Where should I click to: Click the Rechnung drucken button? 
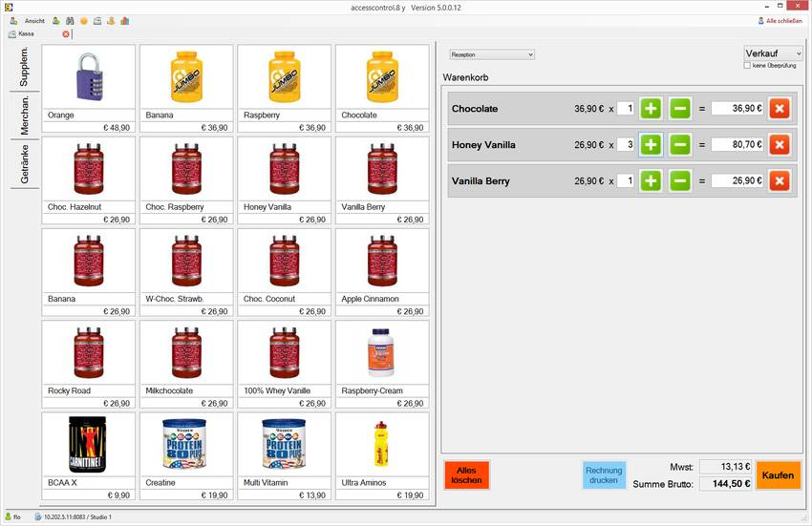click(x=604, y=475)
